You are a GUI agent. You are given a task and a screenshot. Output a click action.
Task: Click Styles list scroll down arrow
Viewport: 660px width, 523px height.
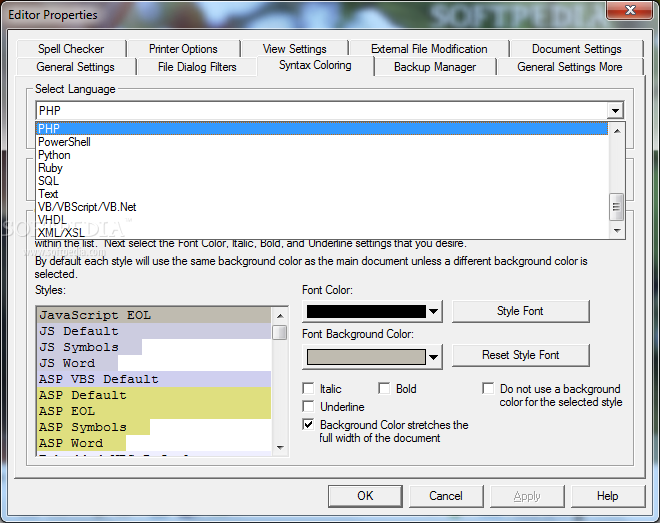(280, 447)
